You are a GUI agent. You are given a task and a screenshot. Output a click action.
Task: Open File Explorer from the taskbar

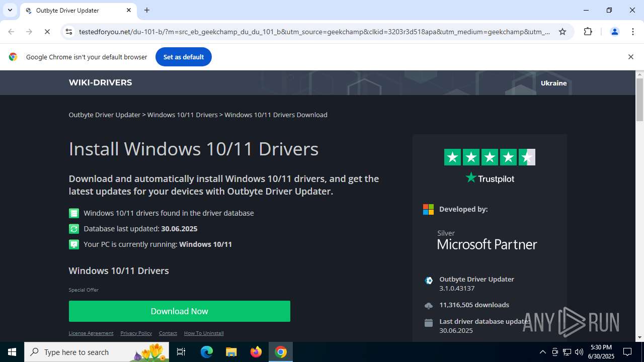231,352
